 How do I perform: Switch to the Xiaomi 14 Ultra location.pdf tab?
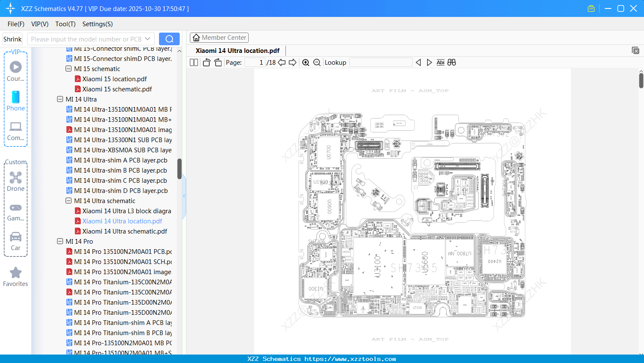pyautogui.click(x=237, y=50)
